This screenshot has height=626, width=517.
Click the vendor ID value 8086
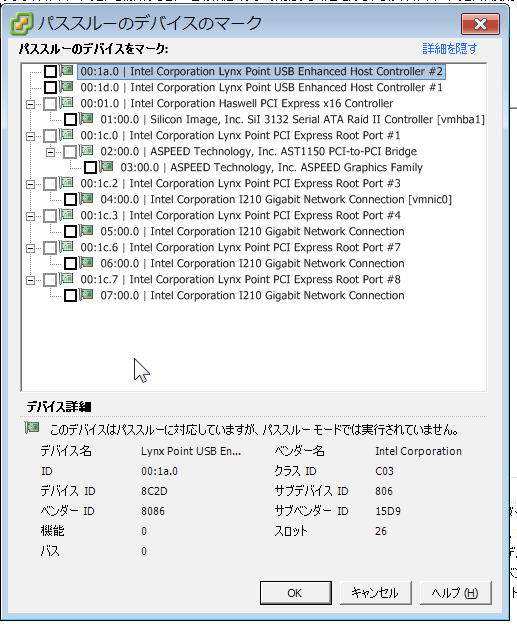(x=153, y=511)
